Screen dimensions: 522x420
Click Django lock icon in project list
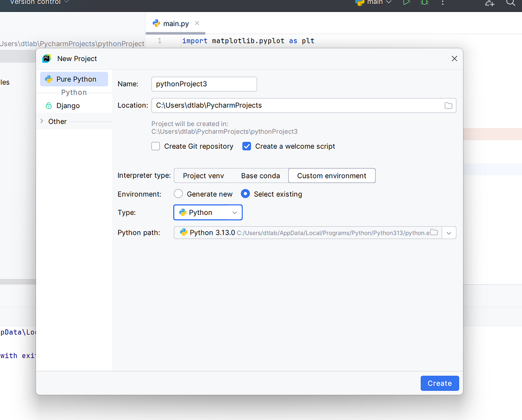pyautogui.click(x=49, y=105)
